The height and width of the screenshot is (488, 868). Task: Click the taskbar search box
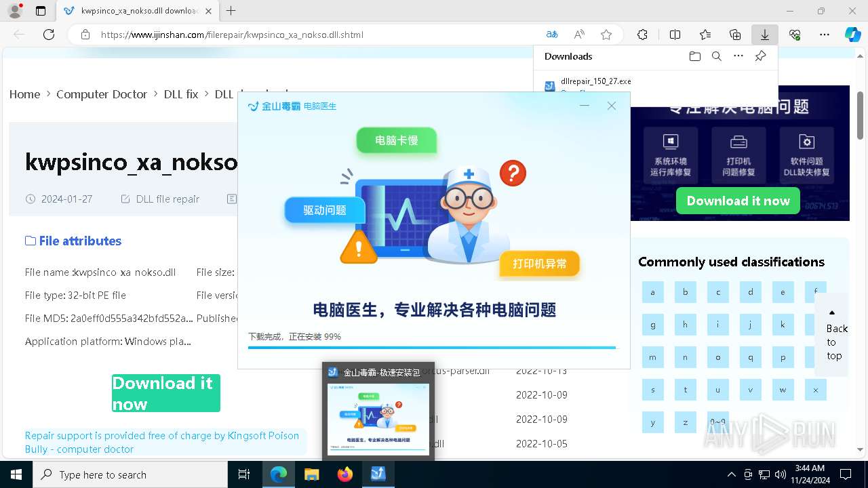130,474
